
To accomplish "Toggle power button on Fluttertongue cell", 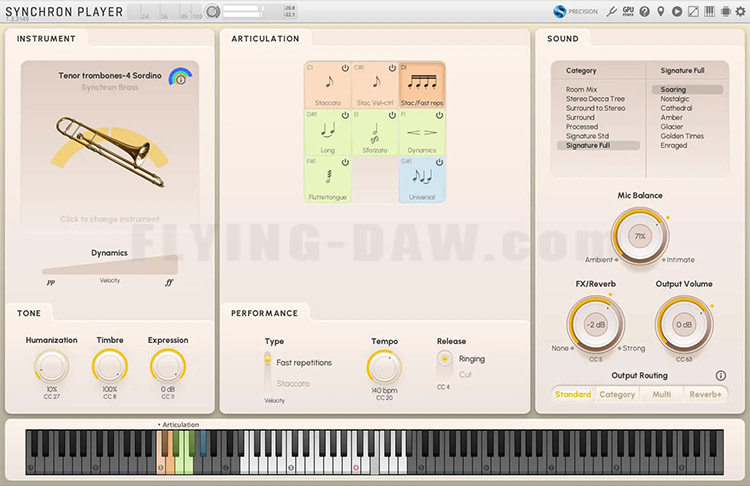I will coord(345,162).
